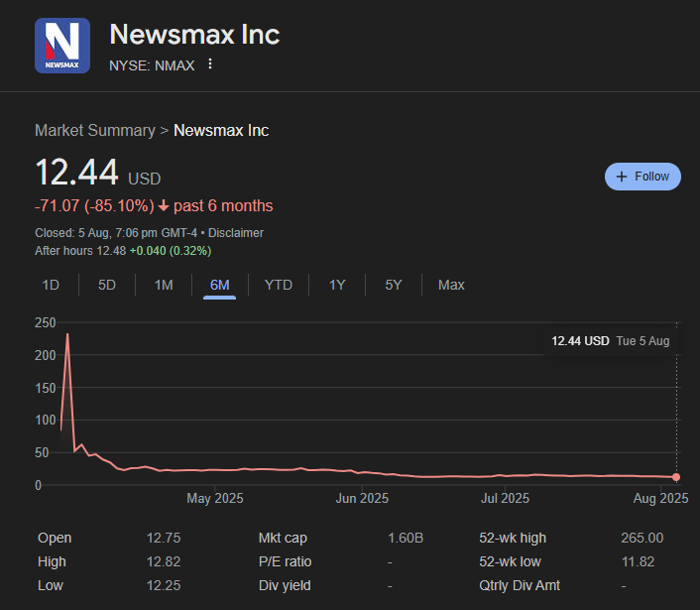Open the three-dot options menu beside NMAX
Viewport: 700px width, 610px height.
(x=210, y=64)
